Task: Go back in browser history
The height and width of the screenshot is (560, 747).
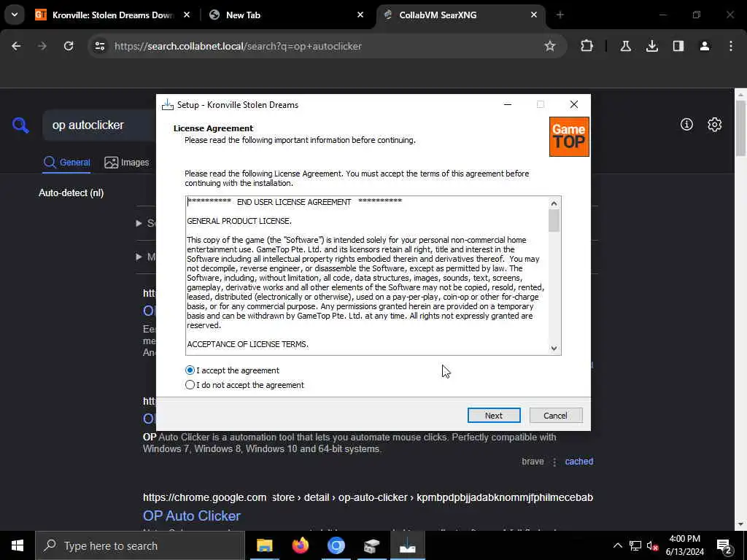Action: [x=16, y=46]
